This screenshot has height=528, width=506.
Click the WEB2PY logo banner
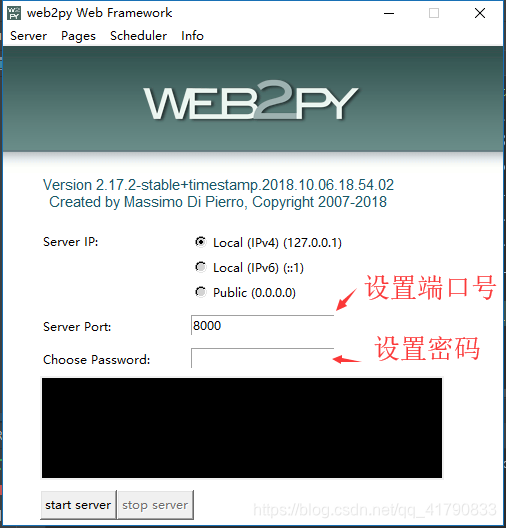click(250, 100)
